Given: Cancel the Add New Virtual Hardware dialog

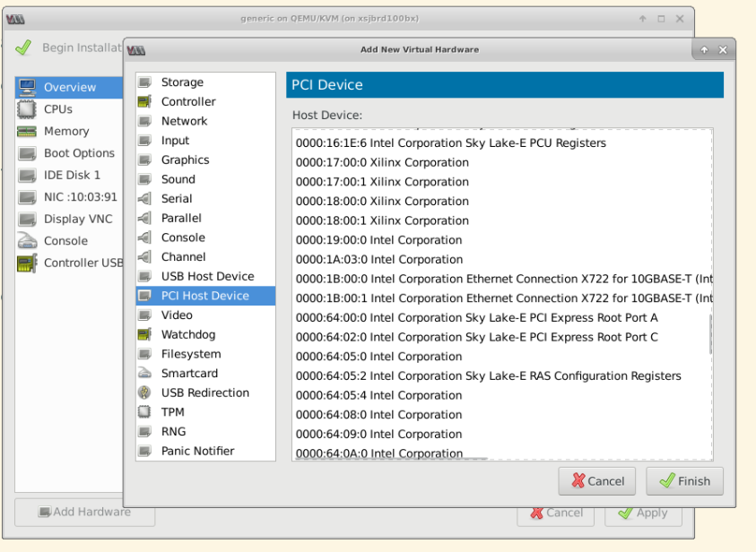Looking at the screenshot, I should coord(596,481).
